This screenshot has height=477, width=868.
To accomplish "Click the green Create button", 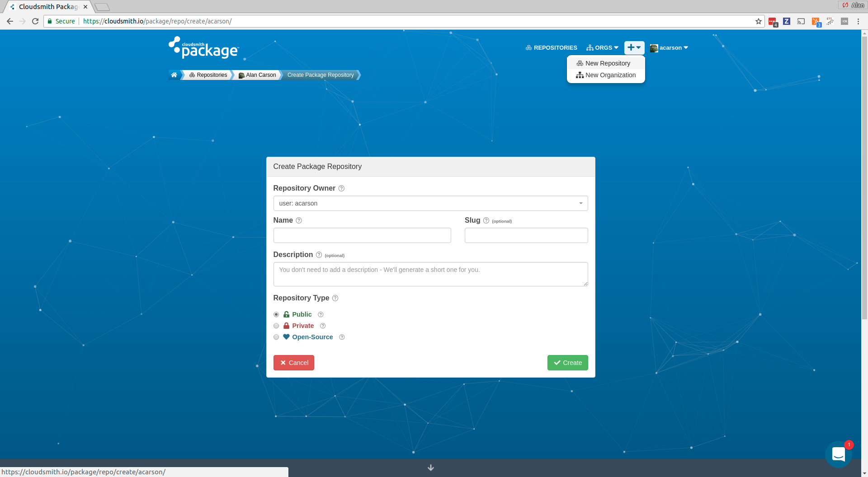I will 567,363.
